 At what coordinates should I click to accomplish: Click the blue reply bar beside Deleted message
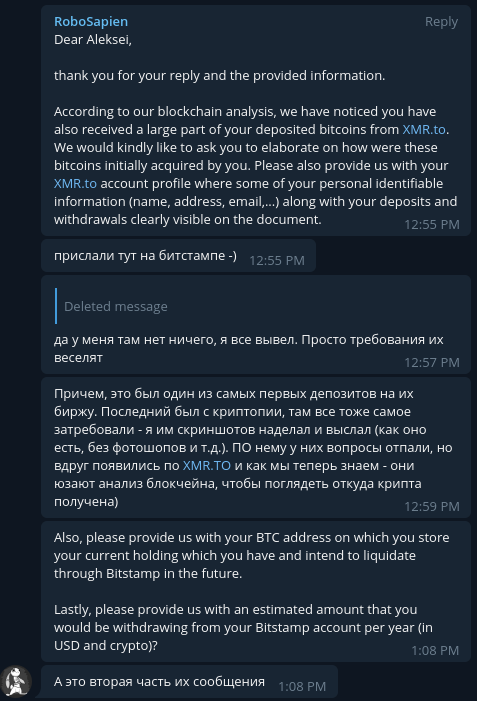coord(56,306)
